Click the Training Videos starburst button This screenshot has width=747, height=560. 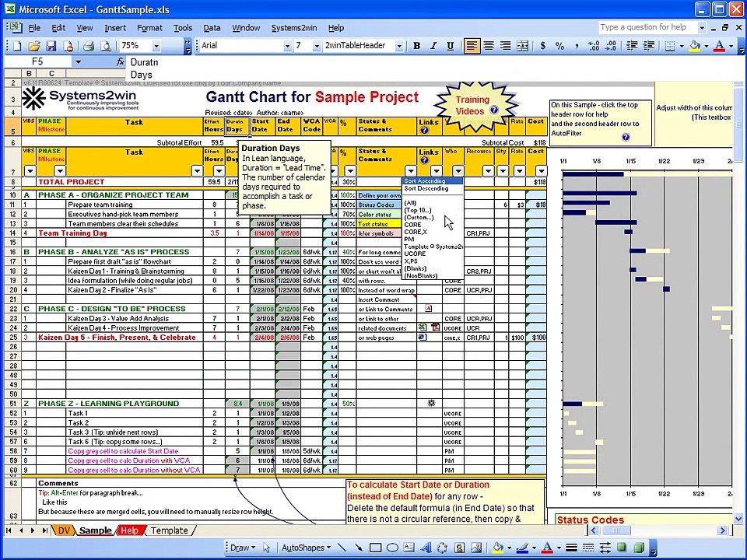point(475,105)
